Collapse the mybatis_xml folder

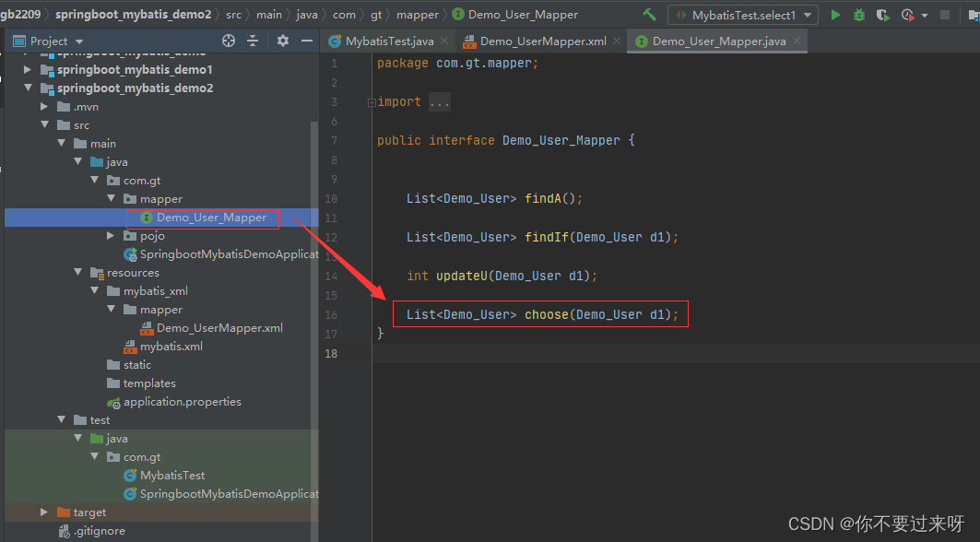coord(94,291)
